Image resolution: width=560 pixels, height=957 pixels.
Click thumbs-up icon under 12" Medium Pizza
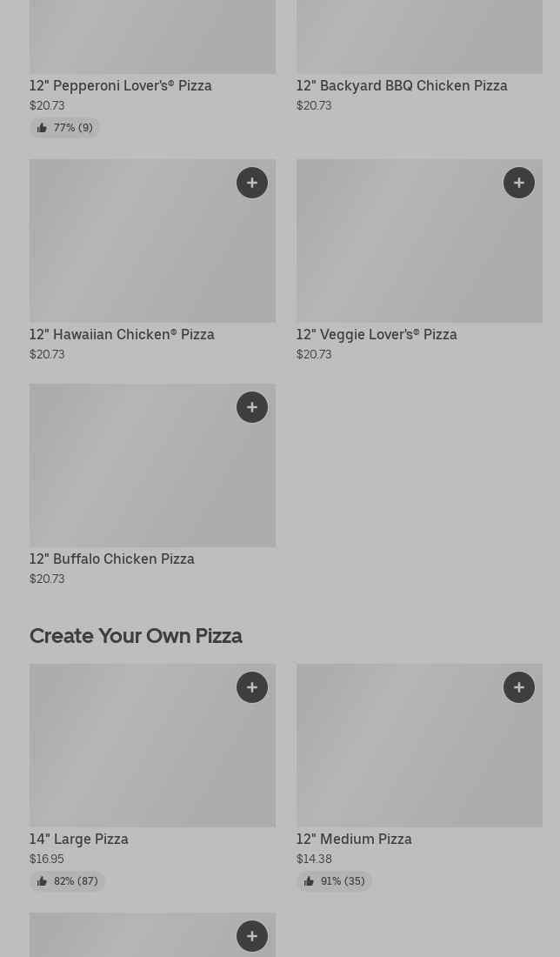pos(309,881)
